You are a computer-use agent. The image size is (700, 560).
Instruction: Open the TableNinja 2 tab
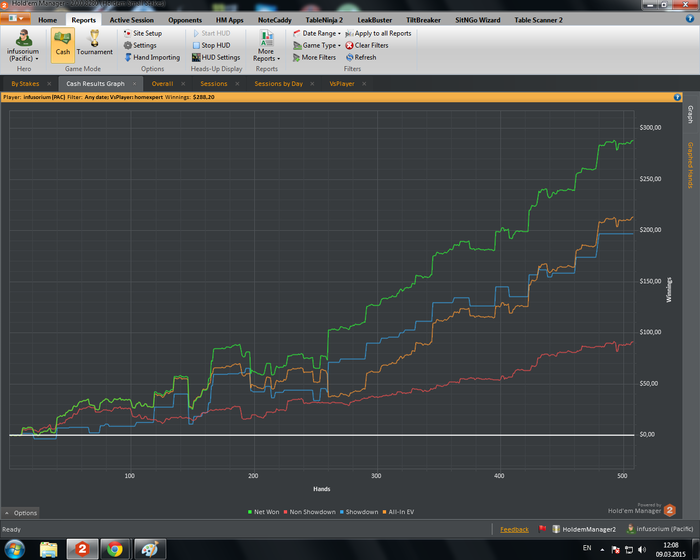click(x=324, y=20)
